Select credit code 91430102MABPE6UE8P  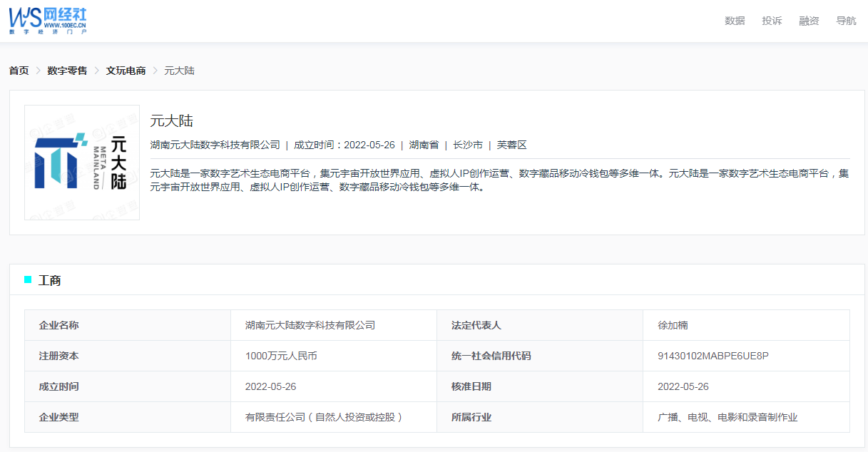coord(713,356)
